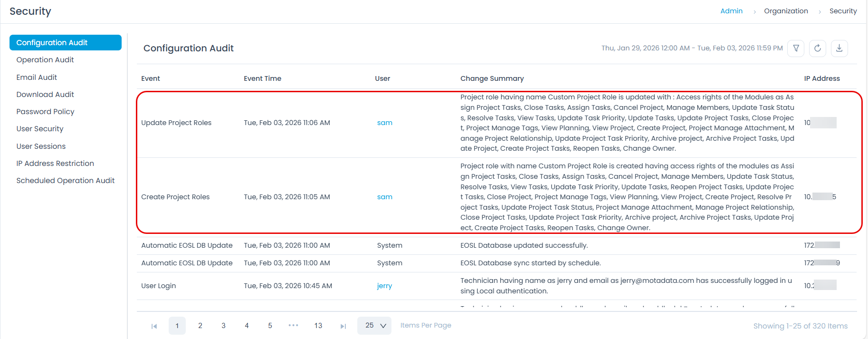
Task: Click the refresh icon in audit header
Action: (x=818, y=48)
